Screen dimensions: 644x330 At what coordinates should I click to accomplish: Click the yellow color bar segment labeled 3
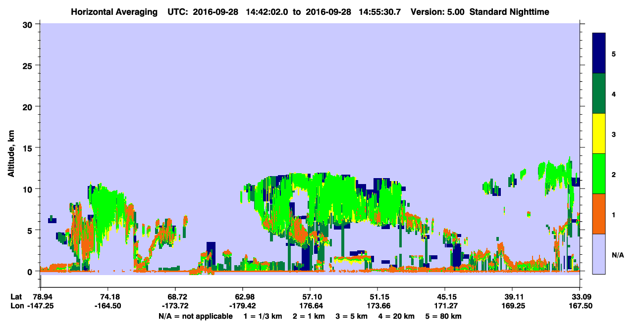[x=599, y=134]
